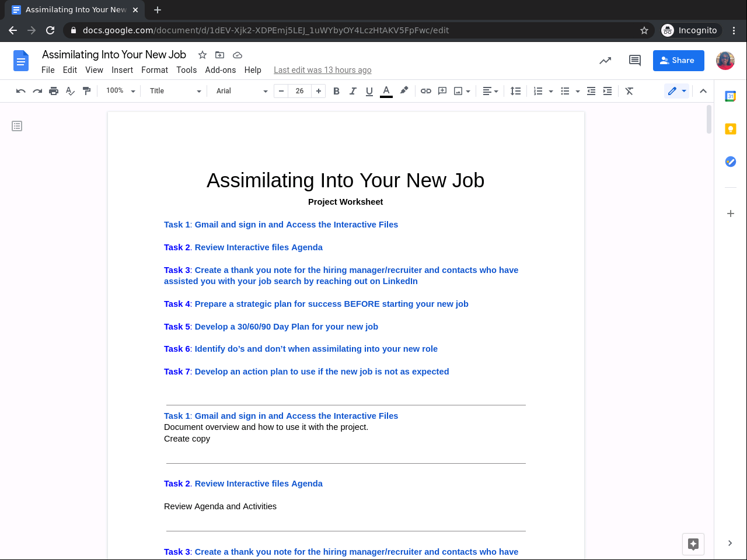Viewport: 747px width, 560px height.
Task: Click the Undo arrow icon
Action: (x=21, y=91)
